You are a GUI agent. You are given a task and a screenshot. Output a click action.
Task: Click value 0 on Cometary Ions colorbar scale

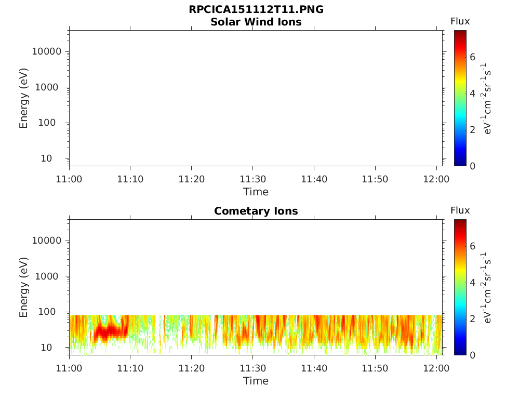[x=473, y=355]
